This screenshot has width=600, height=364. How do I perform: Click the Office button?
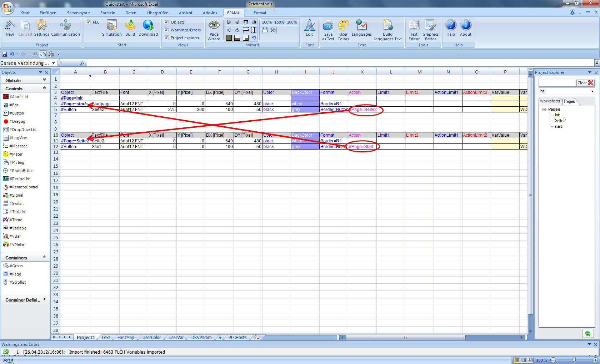7,7
